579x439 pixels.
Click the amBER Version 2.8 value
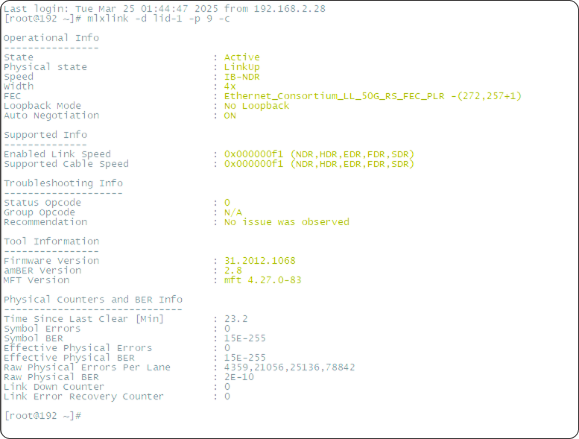[x=233, y=270]
